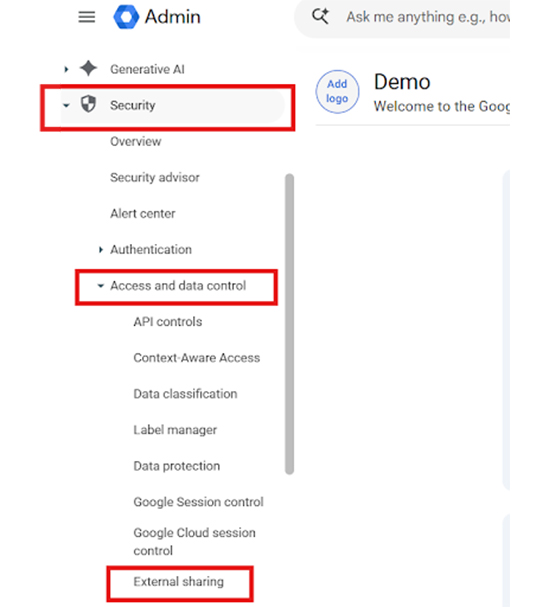Image resolution: width=549 pixels, height=607 pixels.
Task: Click the Demo organization name
Action: (402, 82)
